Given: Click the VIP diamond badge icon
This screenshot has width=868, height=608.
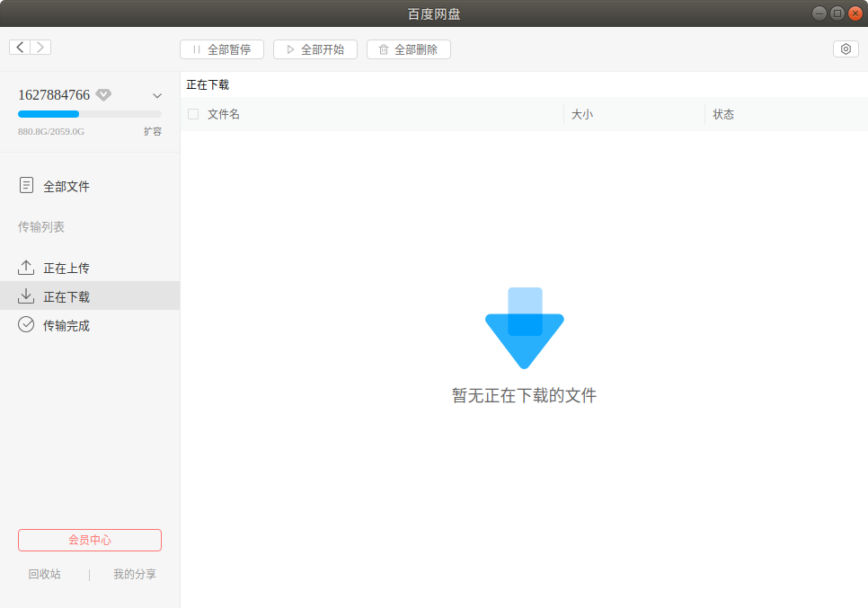Looking at the screenshot, I should coord(103,95).
